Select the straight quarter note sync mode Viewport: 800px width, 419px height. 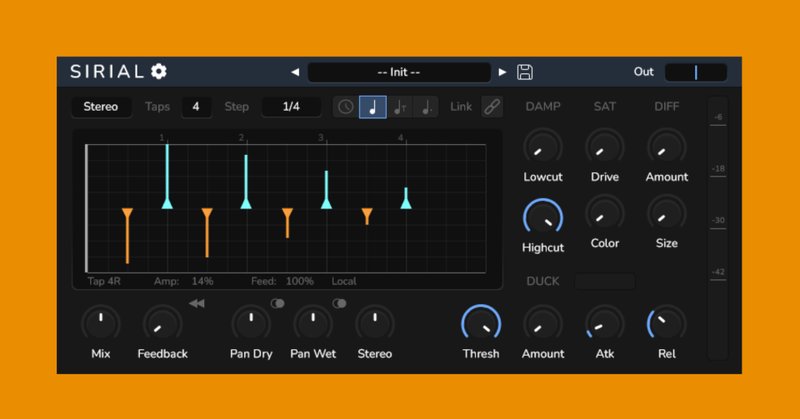point(372,107)
